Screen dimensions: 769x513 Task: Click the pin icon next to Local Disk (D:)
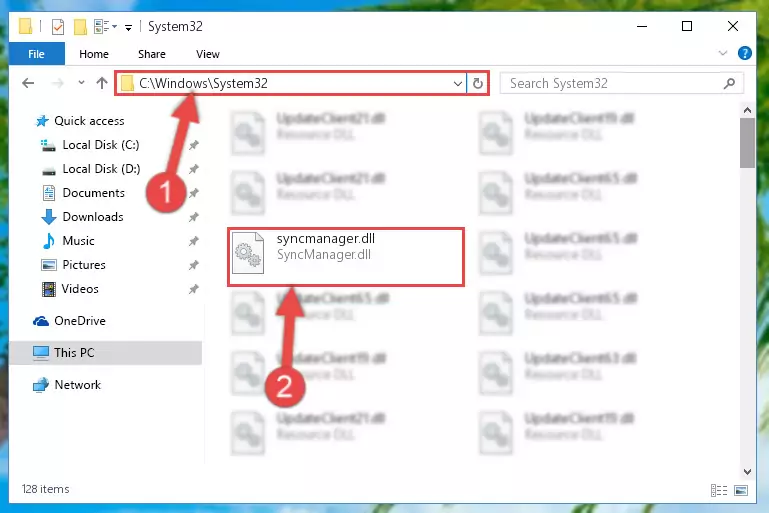(194, 169)
